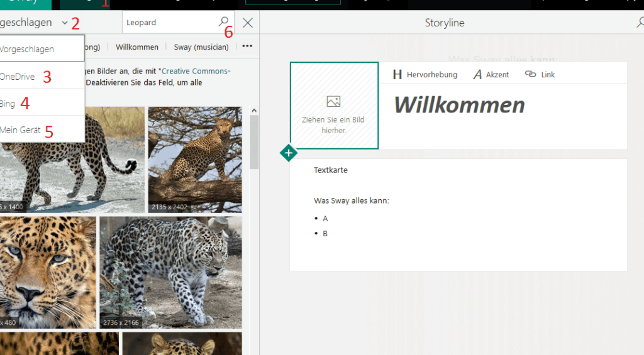Click the Willkommen suggested search term

pyautogui.click(x=137, y=47)
